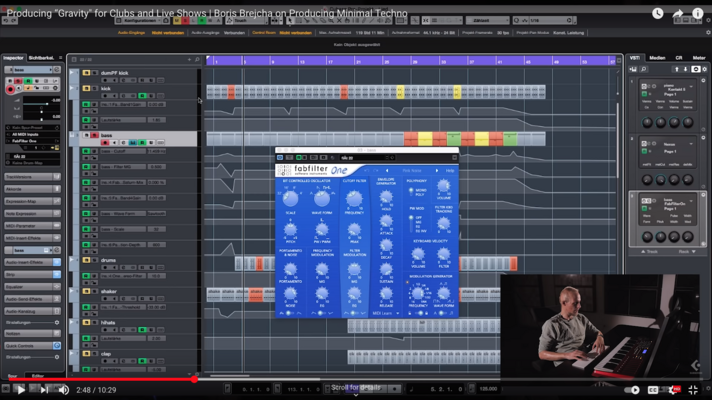Screen dimensions: 712x400
Task: Click the add track plus icon
Action: pyautogui.click(x=189, y=59)
